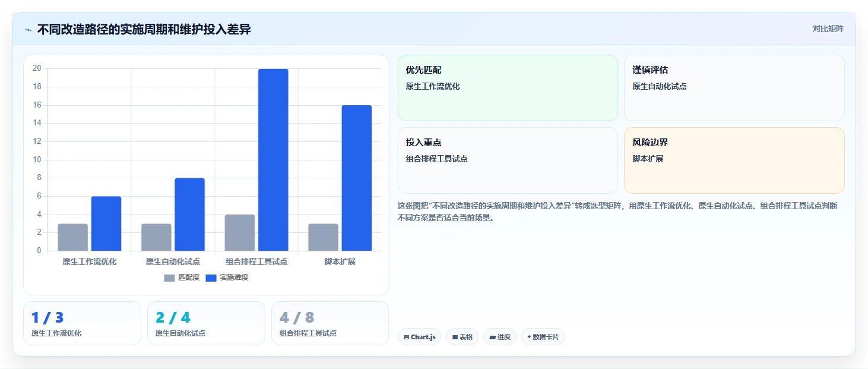This screenshot has width=868, height=369.
Task: Click the blue bar for 原生工作流优化
Action: [x=106, y=223]
